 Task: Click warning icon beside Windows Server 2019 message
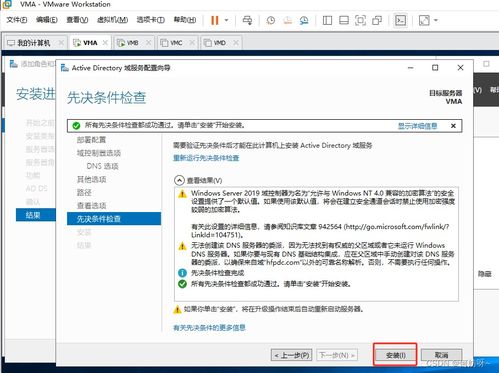pyautogui.click(x=182, y=194)
